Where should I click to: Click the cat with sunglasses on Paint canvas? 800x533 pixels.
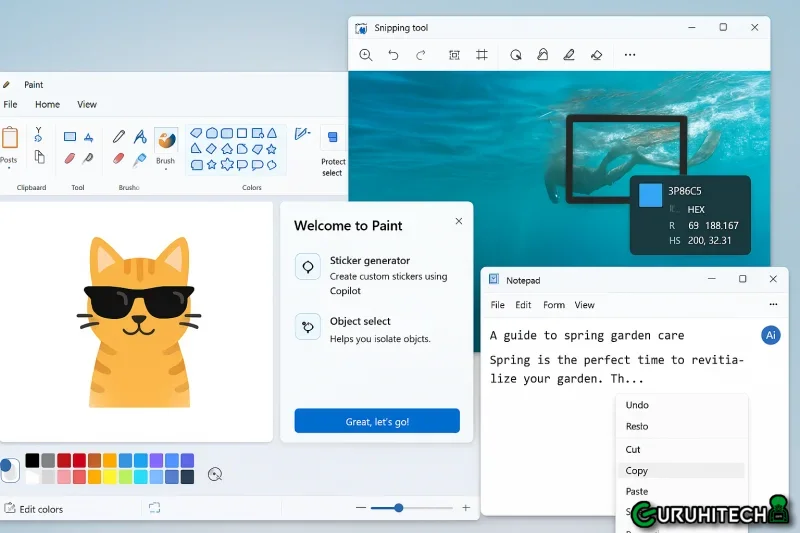coord(139,322)
